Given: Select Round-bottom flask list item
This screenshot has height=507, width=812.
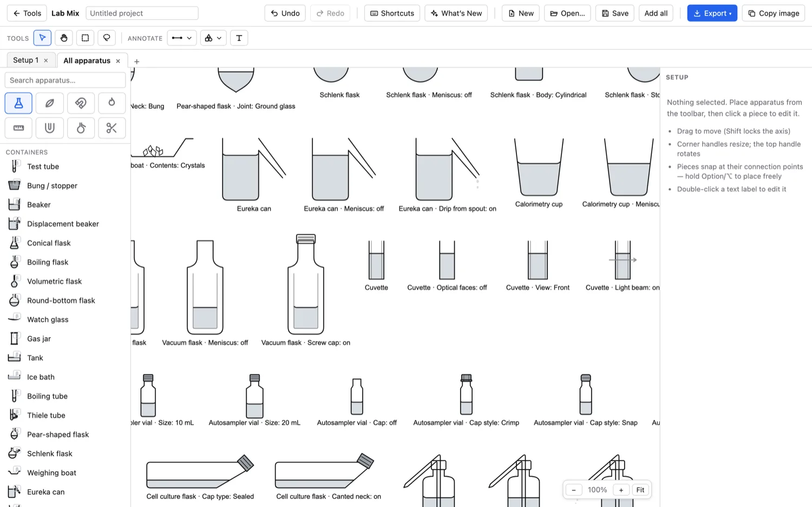Looking at the screenshot, I should (65, 300).
